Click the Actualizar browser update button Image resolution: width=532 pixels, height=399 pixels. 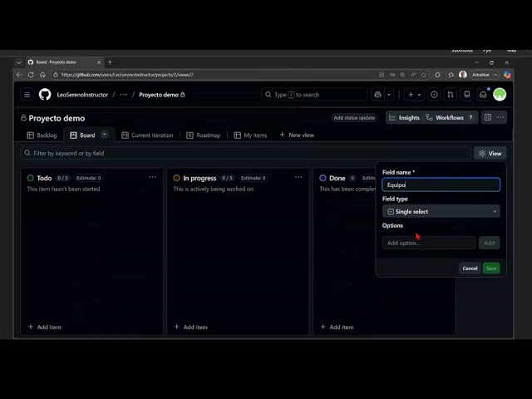(480, 75)
